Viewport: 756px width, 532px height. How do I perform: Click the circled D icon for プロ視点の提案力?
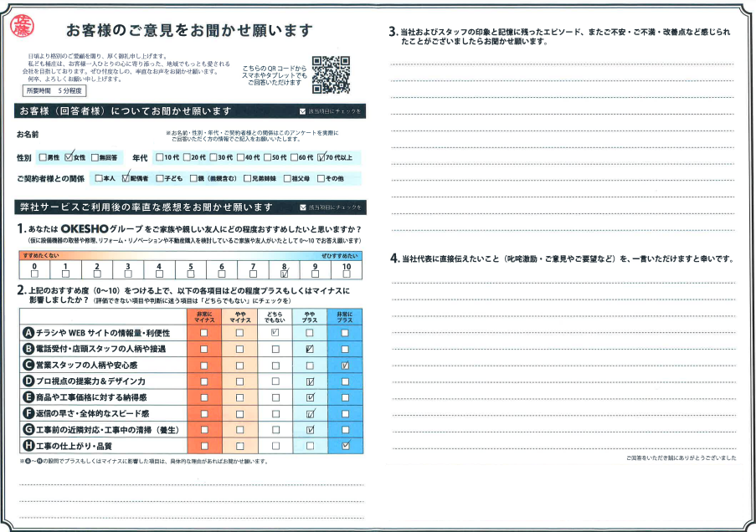point(28,381)
